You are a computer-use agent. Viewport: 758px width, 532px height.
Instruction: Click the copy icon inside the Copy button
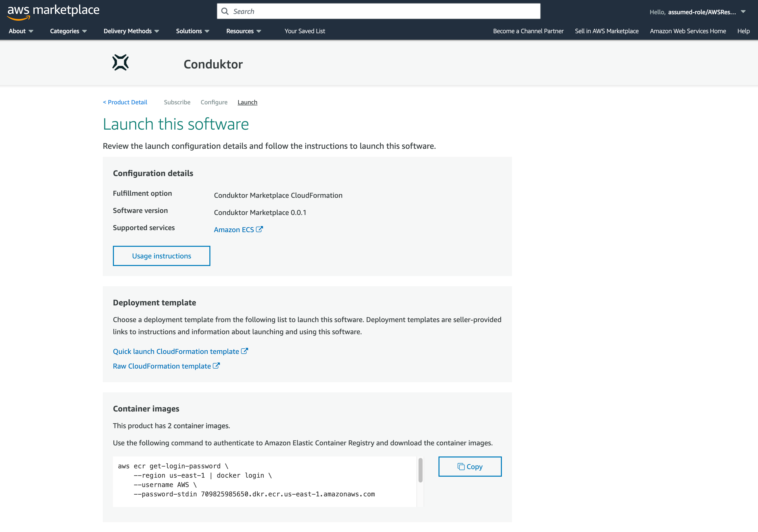pyautogui.click(x=461, y=467)
